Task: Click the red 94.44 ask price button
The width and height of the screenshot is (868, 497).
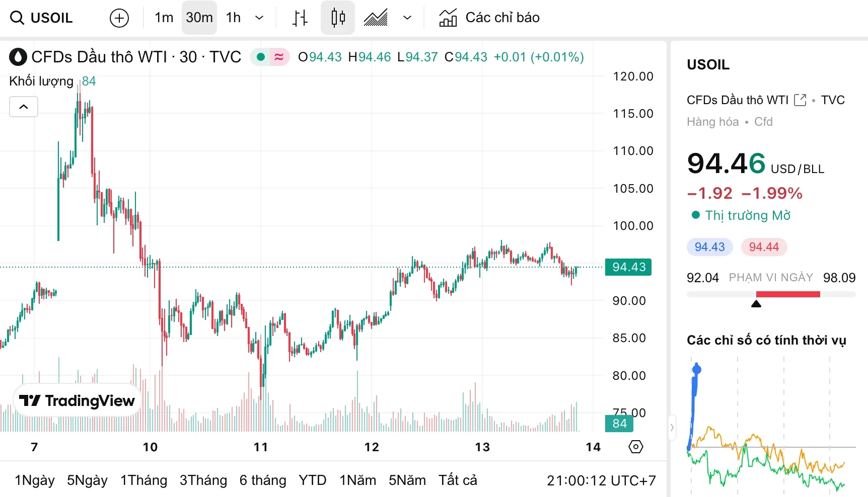Action: pos(764,247)
